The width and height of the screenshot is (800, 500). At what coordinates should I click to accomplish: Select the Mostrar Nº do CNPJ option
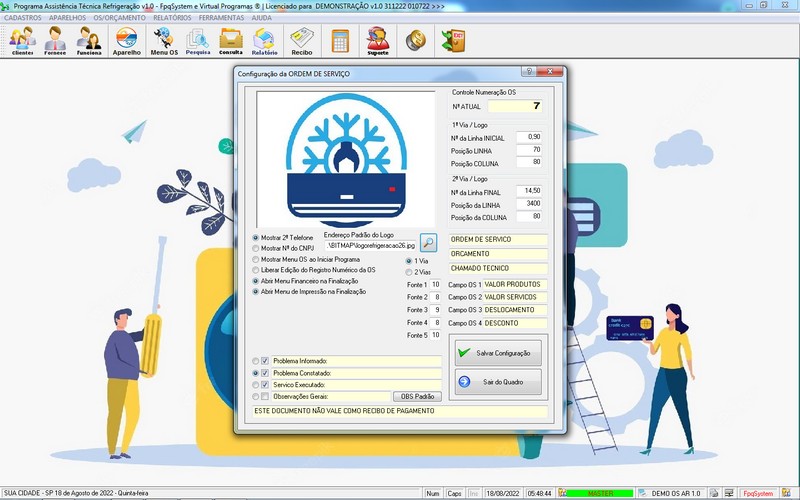point(256,248)
